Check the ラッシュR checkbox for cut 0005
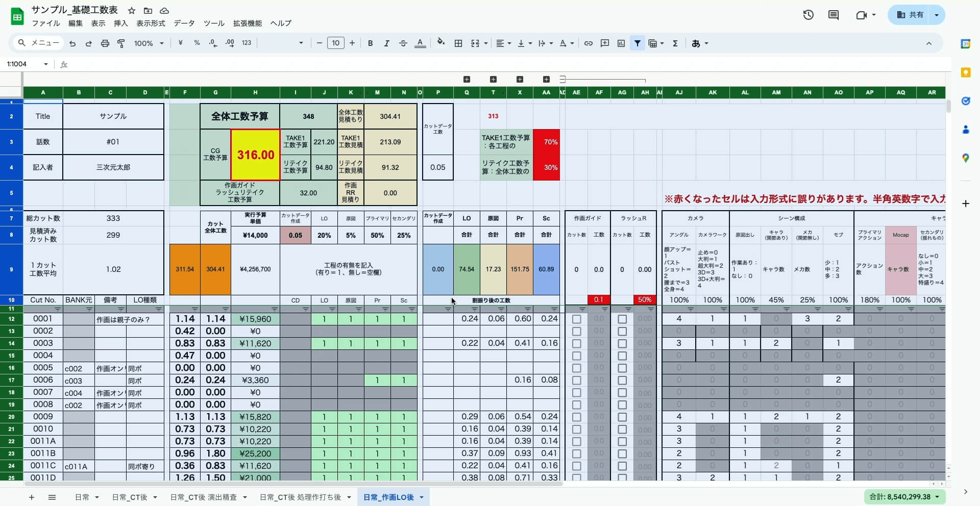 pyautogui.click(x=622, y=368)
